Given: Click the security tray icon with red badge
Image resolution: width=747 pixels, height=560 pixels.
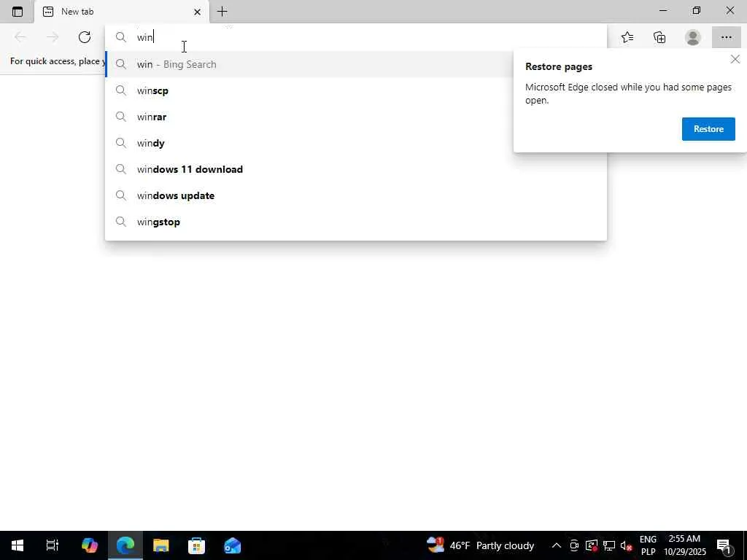Looking at the screenshot, I should click(x=592, y=545).
